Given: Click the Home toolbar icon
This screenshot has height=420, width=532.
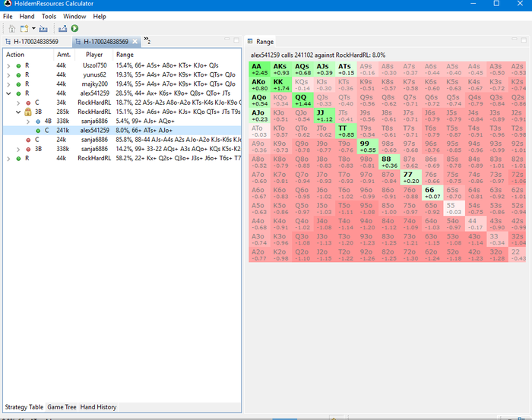Looking at the screenshot, I should (x=12, y=29).
